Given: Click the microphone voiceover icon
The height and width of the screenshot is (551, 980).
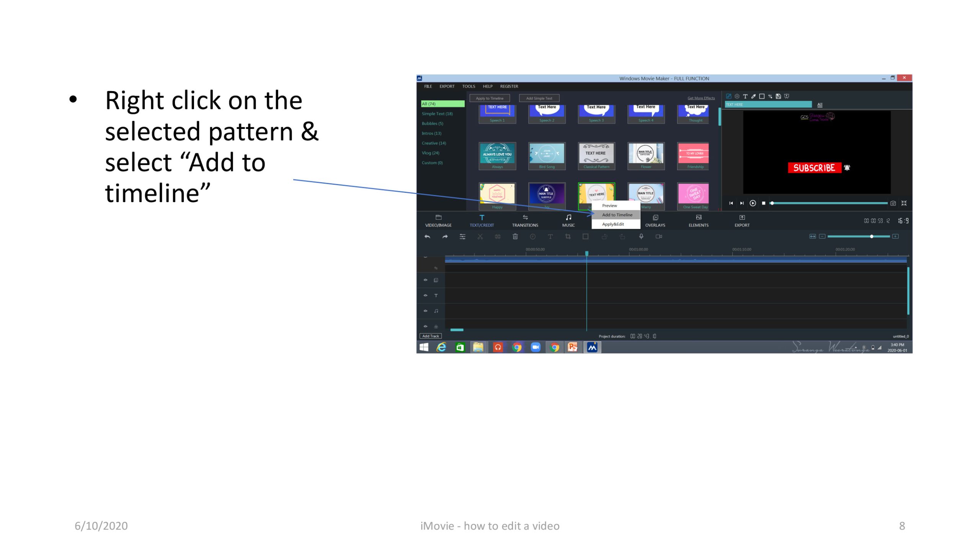Looking at the screenshot, I should 641,236.
